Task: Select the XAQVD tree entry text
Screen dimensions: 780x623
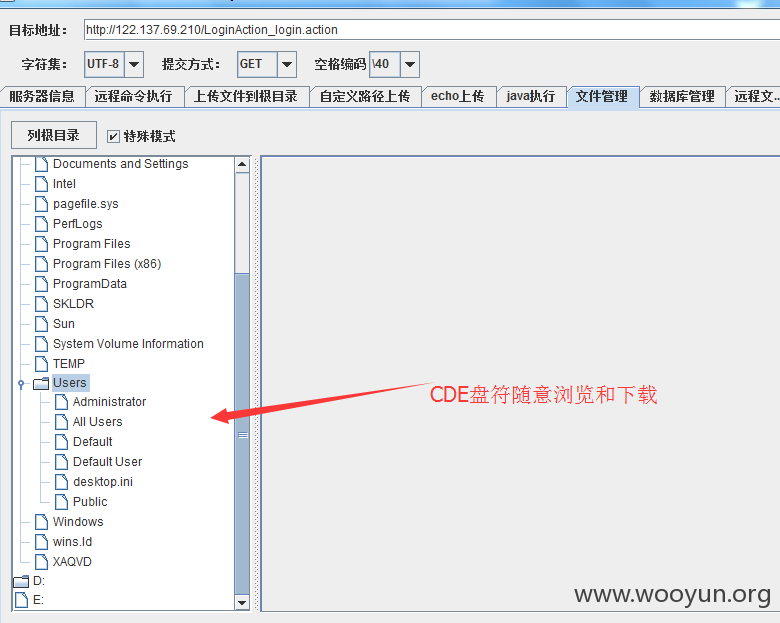Action: (x=72, y=561)
